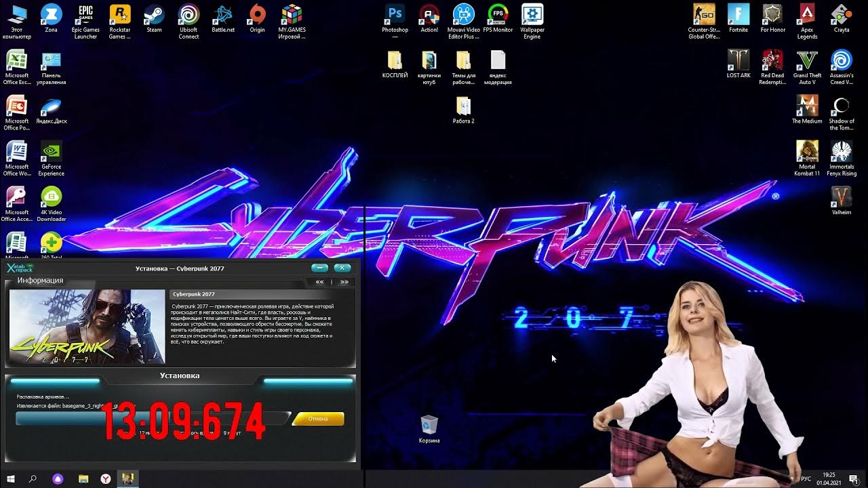Select the яндекс модерация file

click(x=498, y=67)
